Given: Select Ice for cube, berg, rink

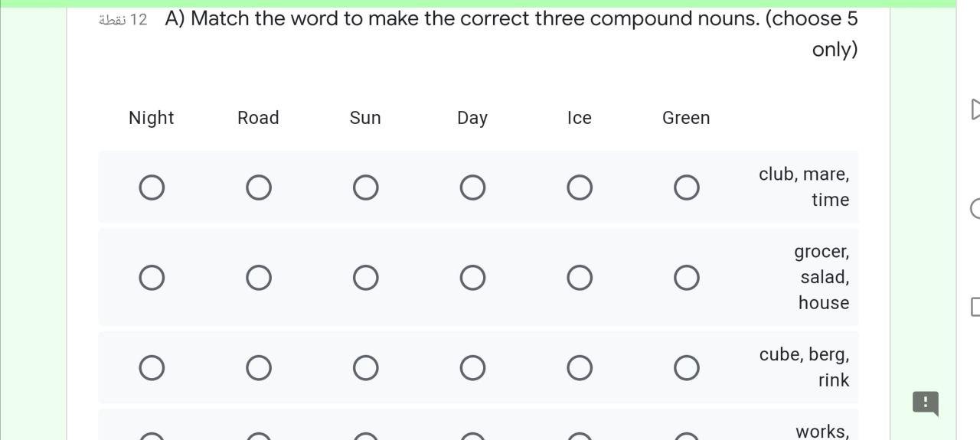Looking at the screenshot, I should [x=580, y=368].
